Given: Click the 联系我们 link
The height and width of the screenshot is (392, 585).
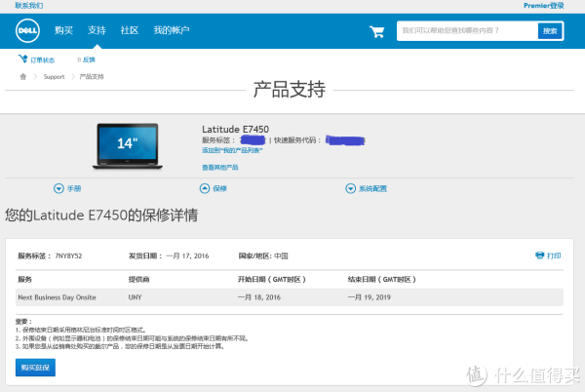Looking at the screenshot, I should click(x=28, y=6).
